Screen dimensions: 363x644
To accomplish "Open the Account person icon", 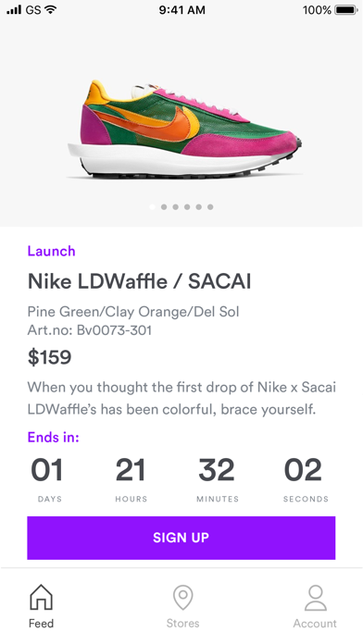I will click(x=316, y=598).
